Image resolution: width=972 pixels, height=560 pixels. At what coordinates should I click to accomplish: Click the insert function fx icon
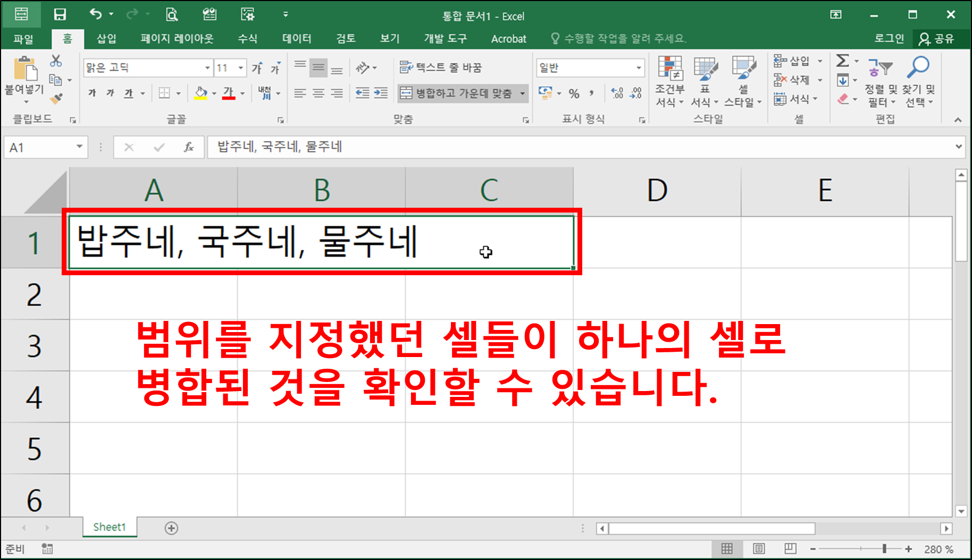[x=188, y=147]
